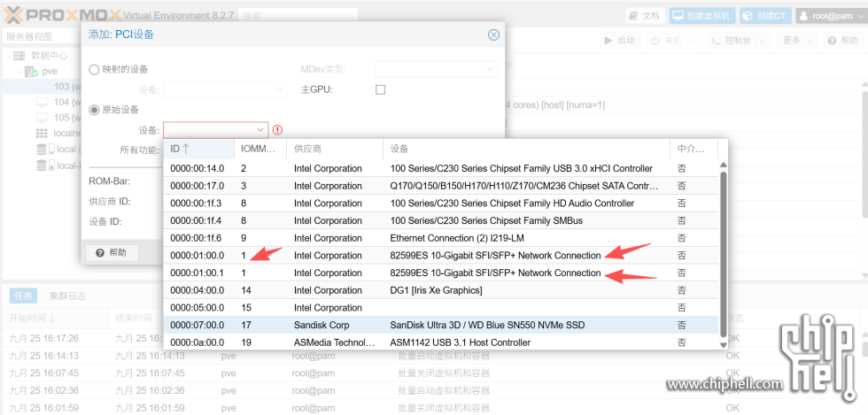Click the red validation warning icon
The height and width of the screenshot is (415, 868).
pyautogui.click(x=278, y=130)
